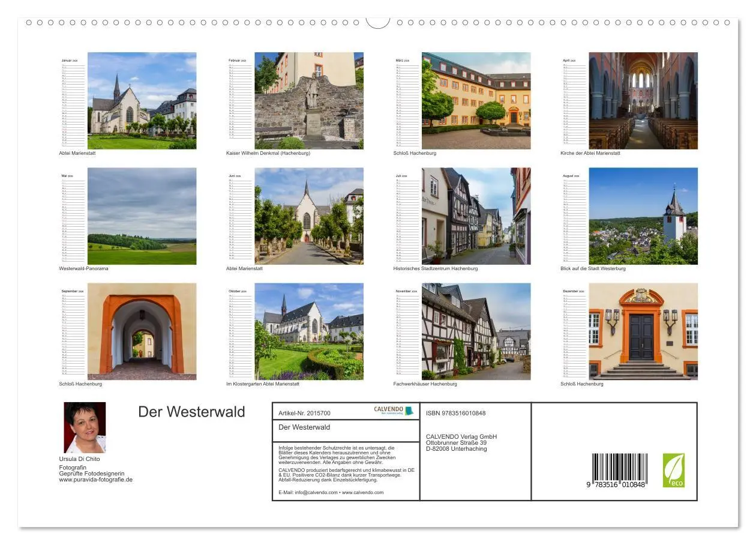
Task: Click the Juni Abtei Marienstatt avenue photo
Action: (308, 214)
